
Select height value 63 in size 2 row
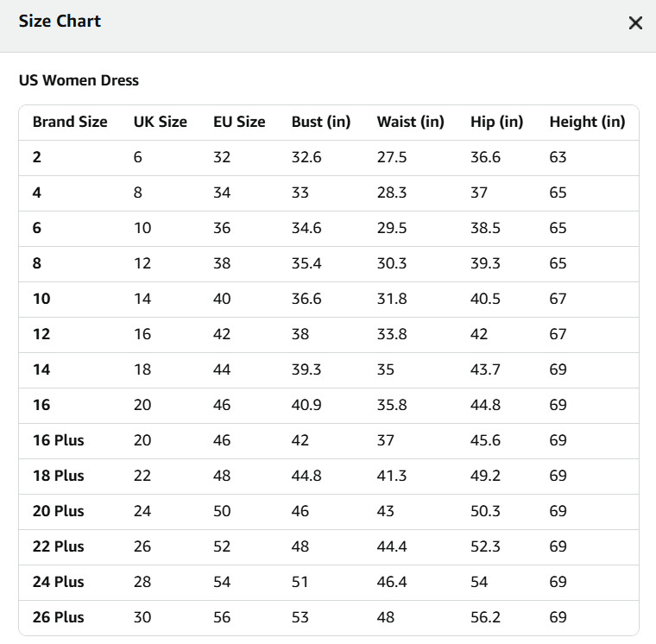point(558,157)
